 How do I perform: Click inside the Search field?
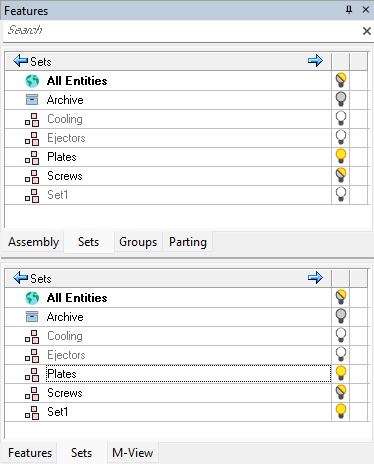[x=182, y=31]
